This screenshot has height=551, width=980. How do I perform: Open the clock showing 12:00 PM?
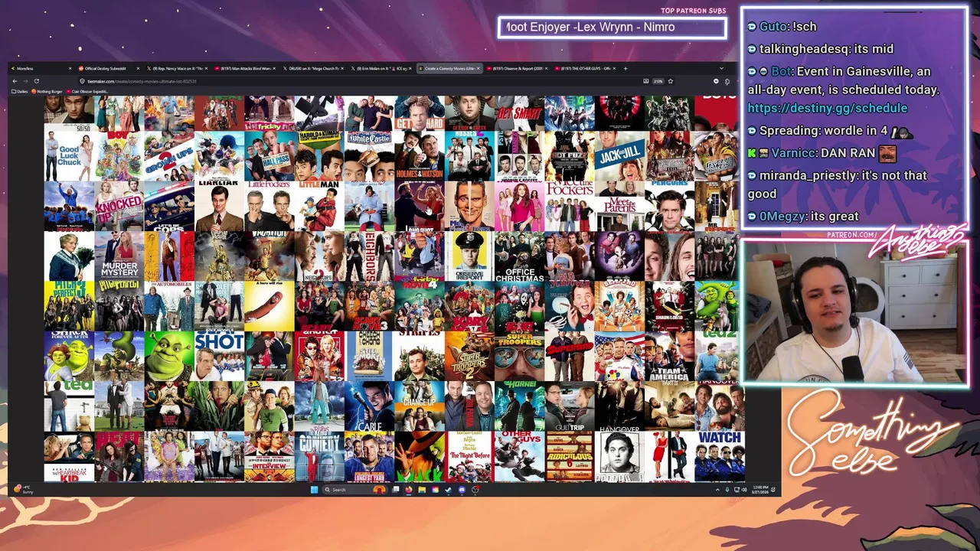(x=760, y=490)
